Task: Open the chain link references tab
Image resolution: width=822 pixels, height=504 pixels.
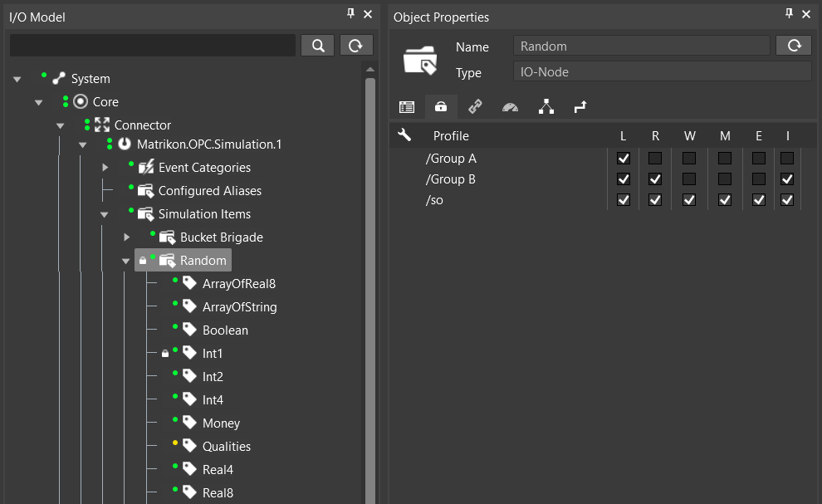Action: (475, 107)
